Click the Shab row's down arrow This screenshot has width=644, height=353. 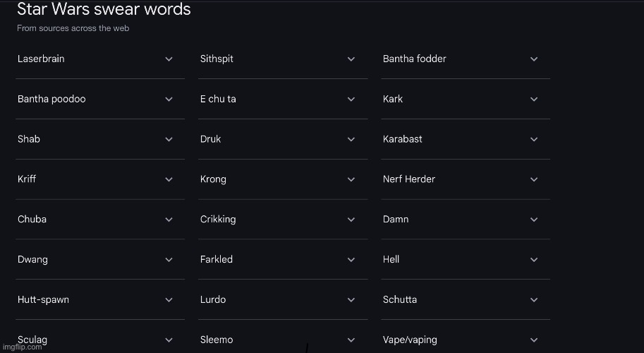169,139
